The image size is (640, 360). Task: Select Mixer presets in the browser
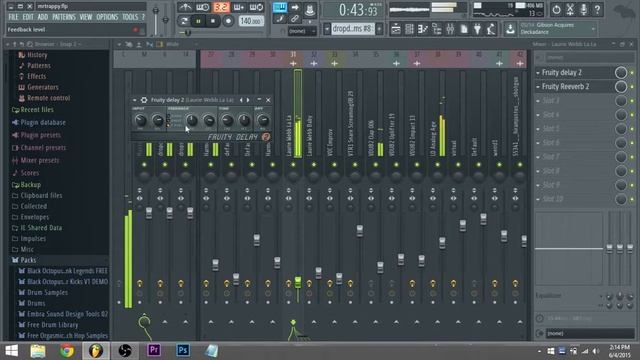pos(40,160)
